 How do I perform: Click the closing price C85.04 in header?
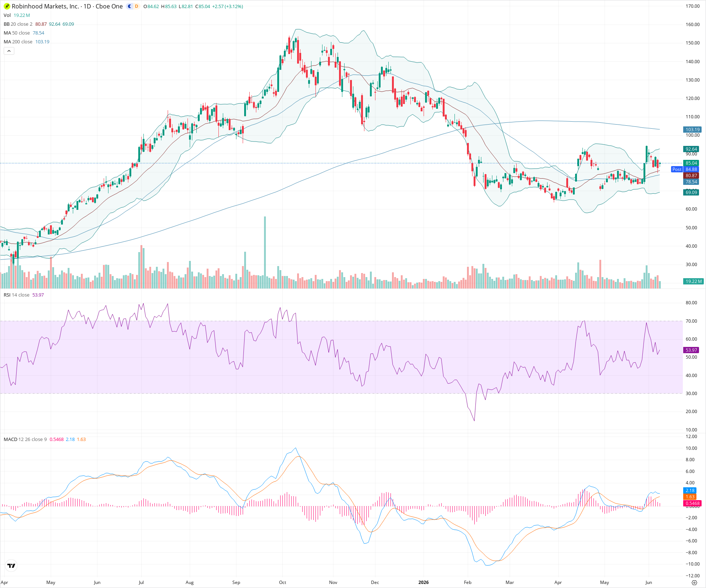(x=203, y=6)
